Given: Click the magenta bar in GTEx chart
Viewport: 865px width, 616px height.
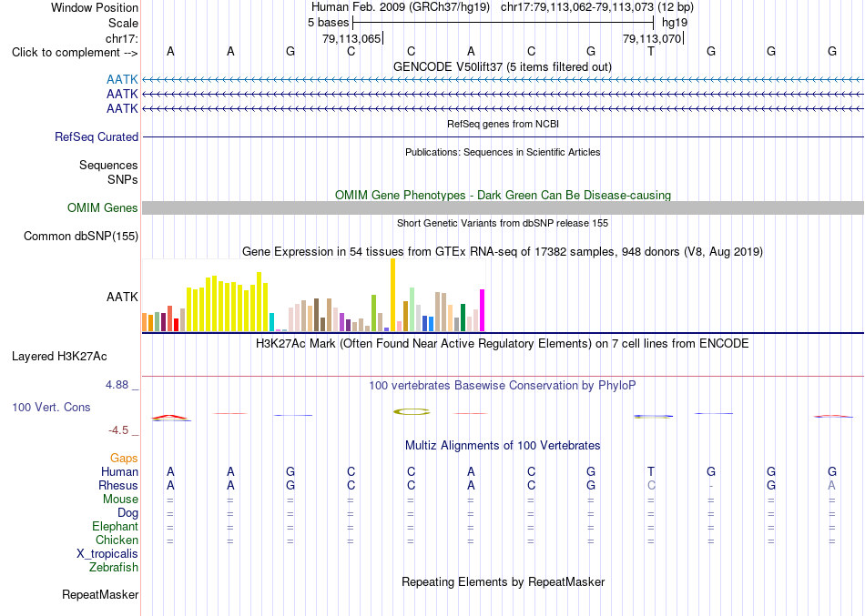Looking at the screenshot, I should click(483, 310).
